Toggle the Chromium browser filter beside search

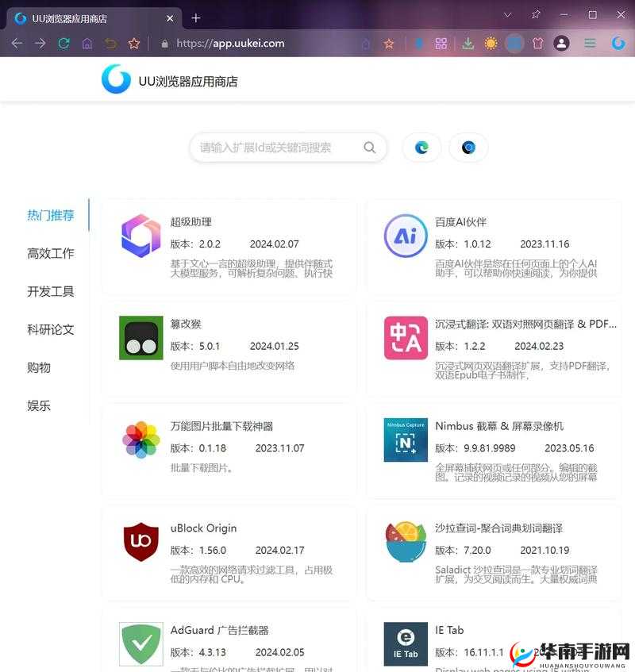point(468,148)
